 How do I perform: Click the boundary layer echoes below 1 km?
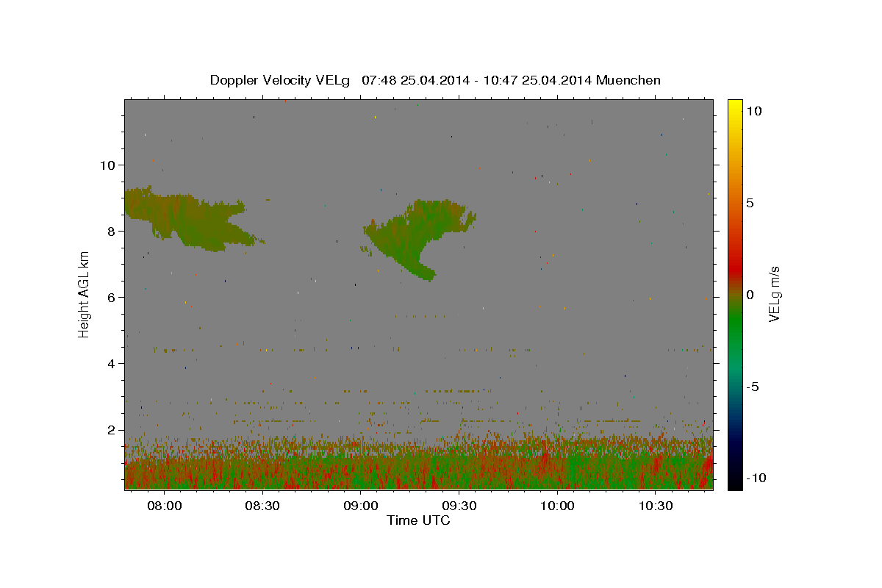pos(418,470)
